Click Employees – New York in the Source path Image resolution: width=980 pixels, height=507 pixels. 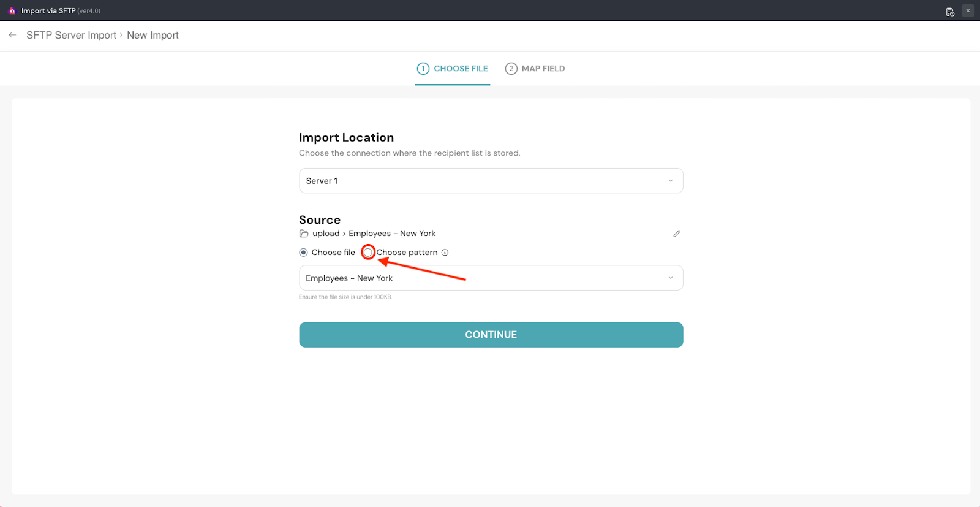pyautogui.click(x=392, y=234)
